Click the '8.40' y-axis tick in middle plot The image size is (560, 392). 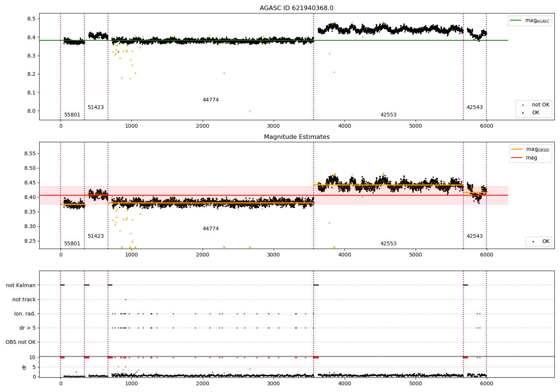click(30, 197)
